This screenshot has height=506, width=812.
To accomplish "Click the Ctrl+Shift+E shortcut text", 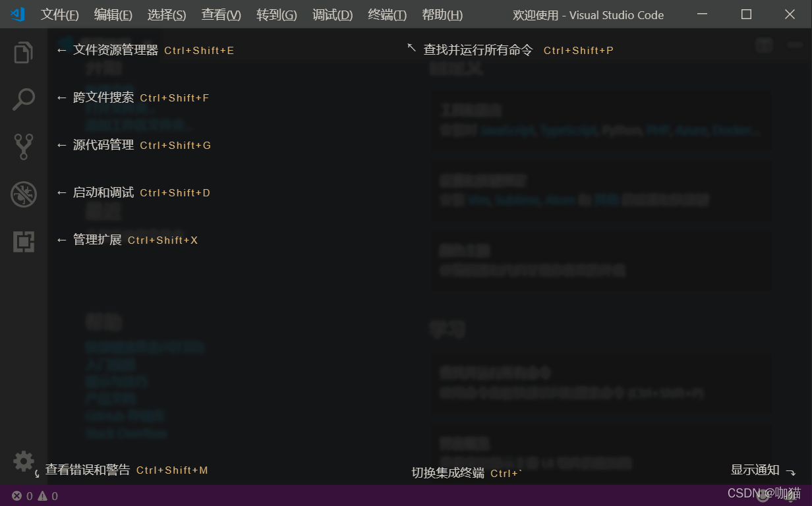I will [199, 51].
